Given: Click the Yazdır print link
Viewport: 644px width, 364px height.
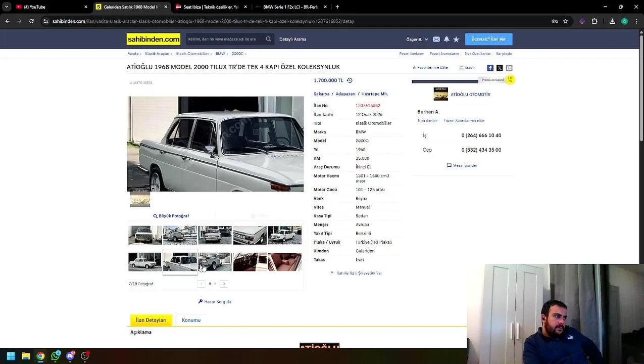Looking at the screenshot, I should (x=467, y=67).
